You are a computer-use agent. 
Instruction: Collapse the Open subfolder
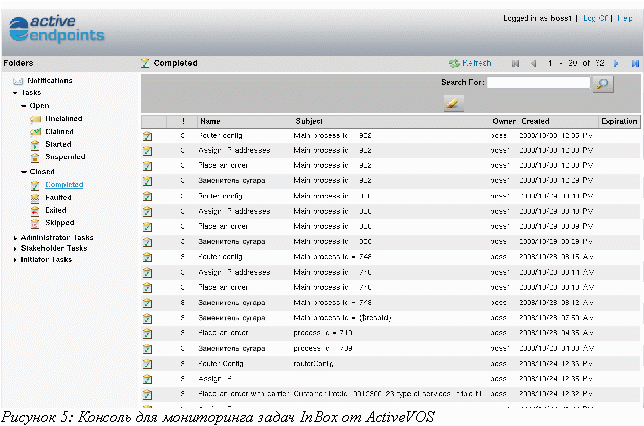[x=23, y=105]
